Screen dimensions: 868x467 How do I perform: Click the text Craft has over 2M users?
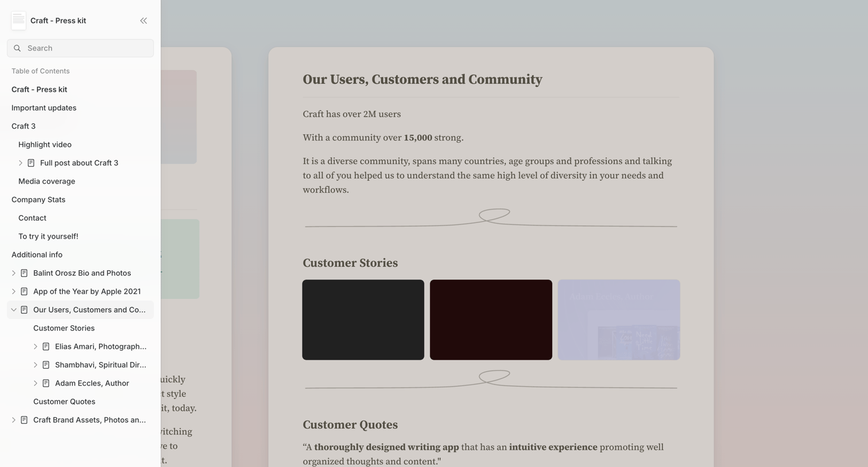[352, 114]
